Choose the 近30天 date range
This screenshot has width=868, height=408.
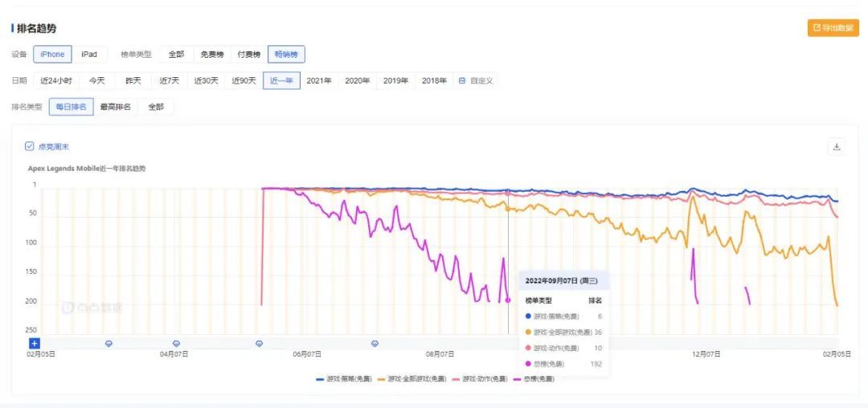click(x=207, y=80)
